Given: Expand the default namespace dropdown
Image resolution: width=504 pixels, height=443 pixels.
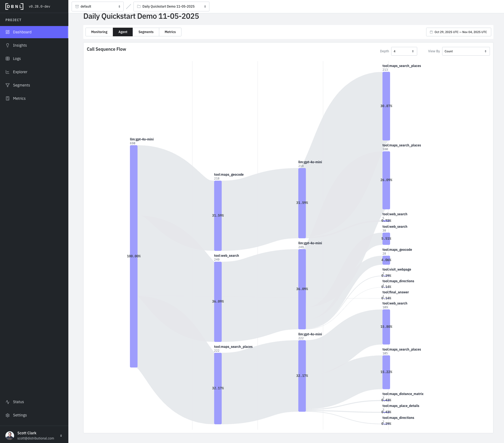Looking at the screenshot, I should point(97,7).
